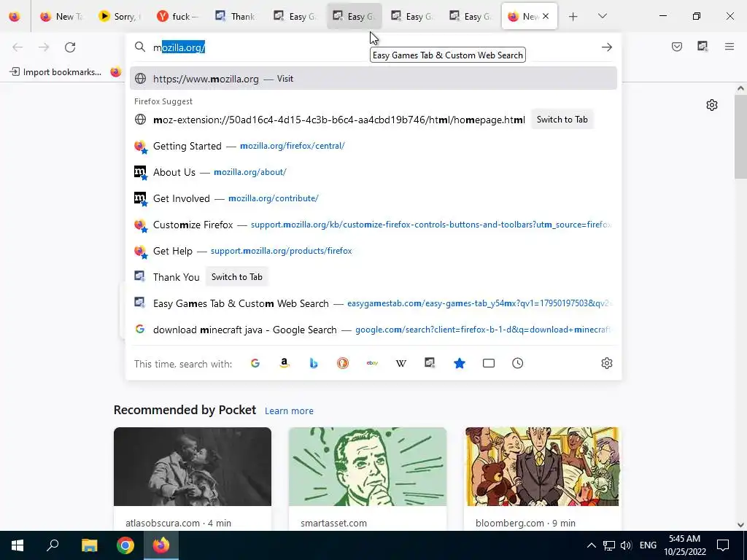This screenshot has height=560, width=747.
Task: Open Windows Start menu
Action: pos(18,545)
